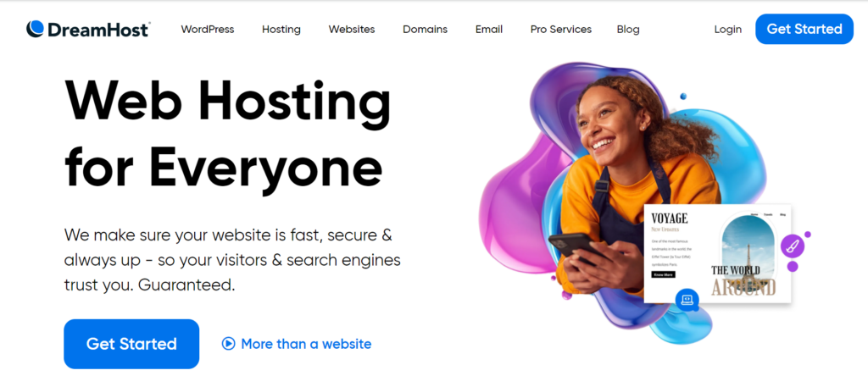The image size is (868, 387).
Task: Open the Pro Services menu
Action: (x=561, y=30)
